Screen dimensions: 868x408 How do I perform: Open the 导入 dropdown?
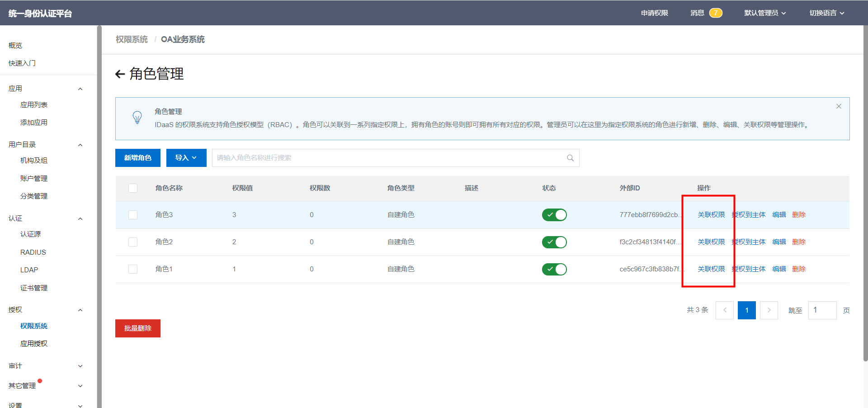click(186, 158)
